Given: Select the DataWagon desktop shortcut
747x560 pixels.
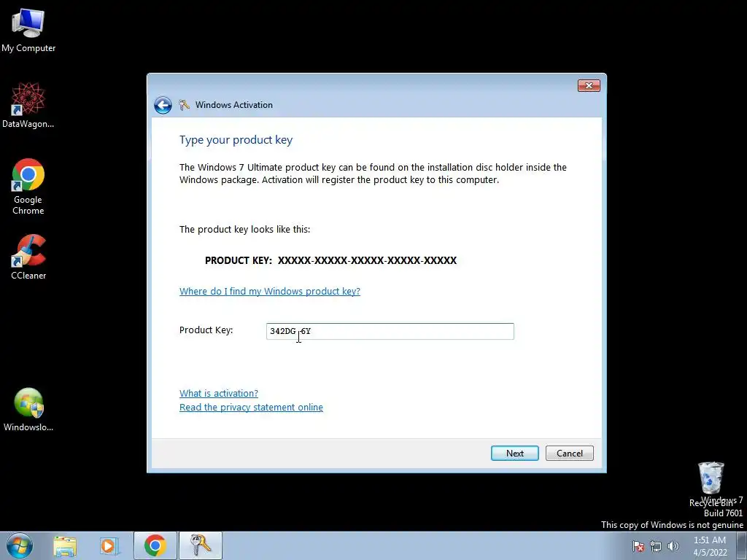Looking at the screenshot, I should tap(28, 105).
